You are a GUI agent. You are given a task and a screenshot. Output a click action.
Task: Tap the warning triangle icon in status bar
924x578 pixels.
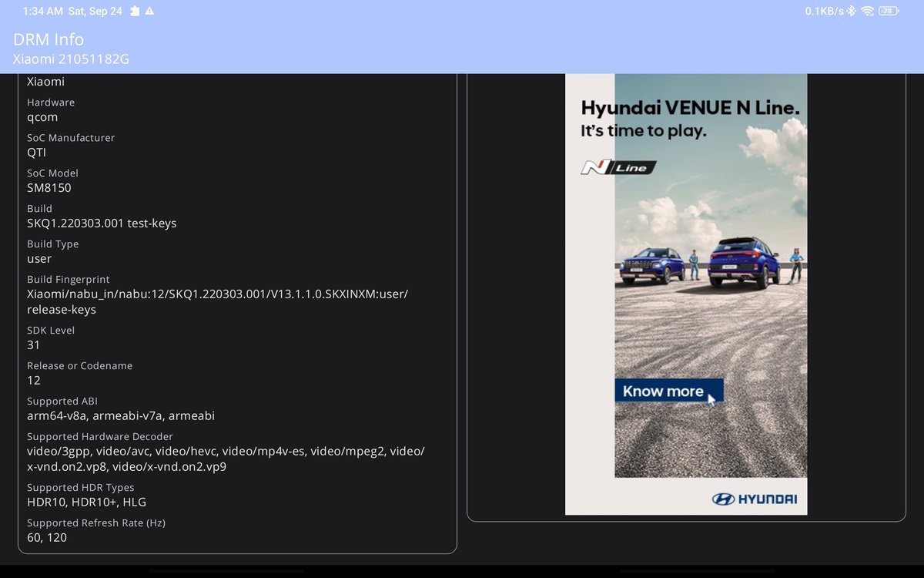pos(149,11)
